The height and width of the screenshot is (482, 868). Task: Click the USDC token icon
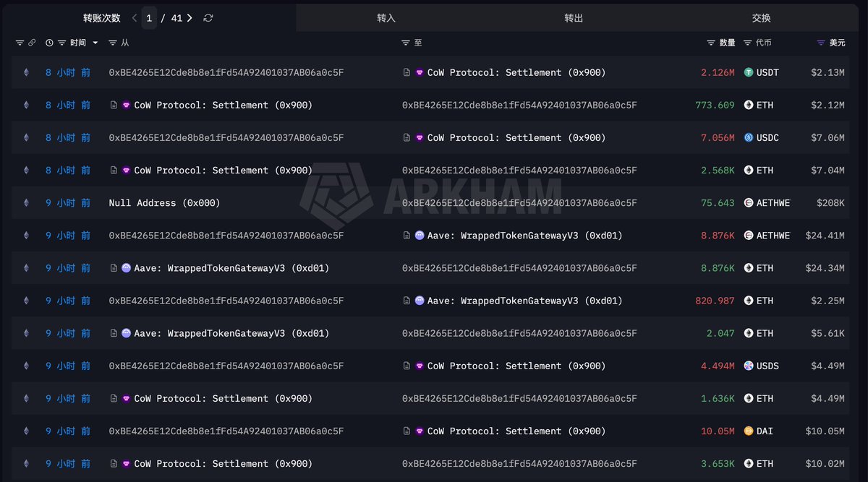point(749,137)
